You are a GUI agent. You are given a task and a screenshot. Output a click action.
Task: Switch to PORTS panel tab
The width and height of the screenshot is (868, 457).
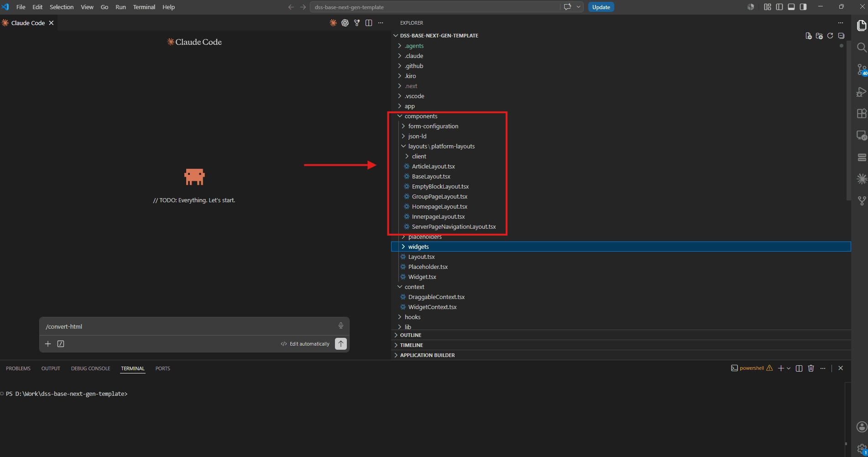pyautogui.click(x=162, y=368)
